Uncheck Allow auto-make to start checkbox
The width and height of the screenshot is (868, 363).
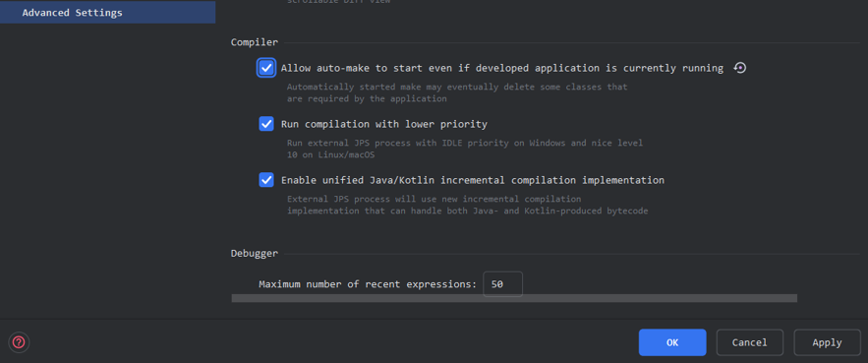[266, 68]
